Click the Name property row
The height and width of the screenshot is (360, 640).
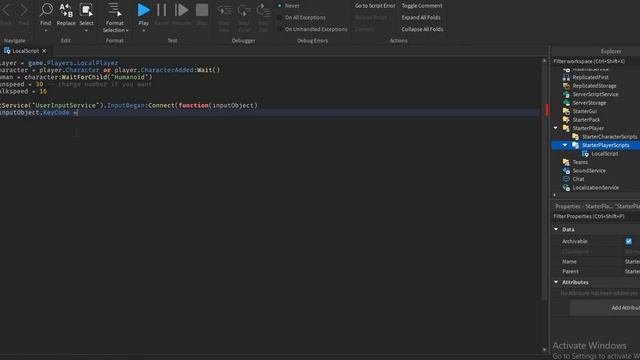tap(596, 262)
